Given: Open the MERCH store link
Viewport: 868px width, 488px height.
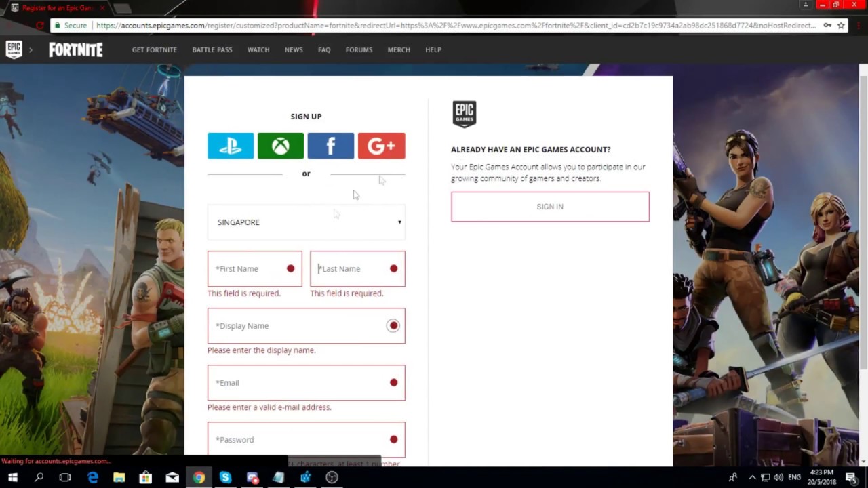Looking at the screenshot, I should (399, 49).
